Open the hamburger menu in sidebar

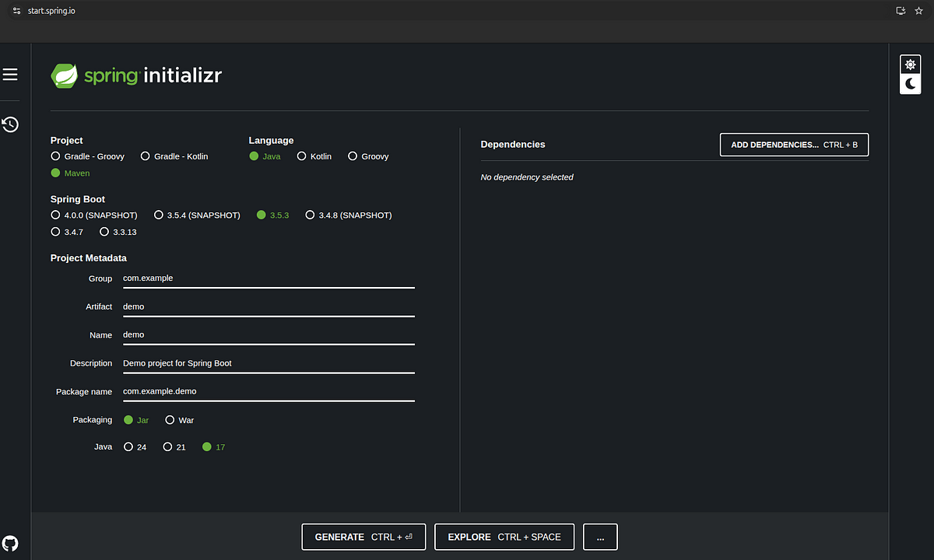[10, 75]
